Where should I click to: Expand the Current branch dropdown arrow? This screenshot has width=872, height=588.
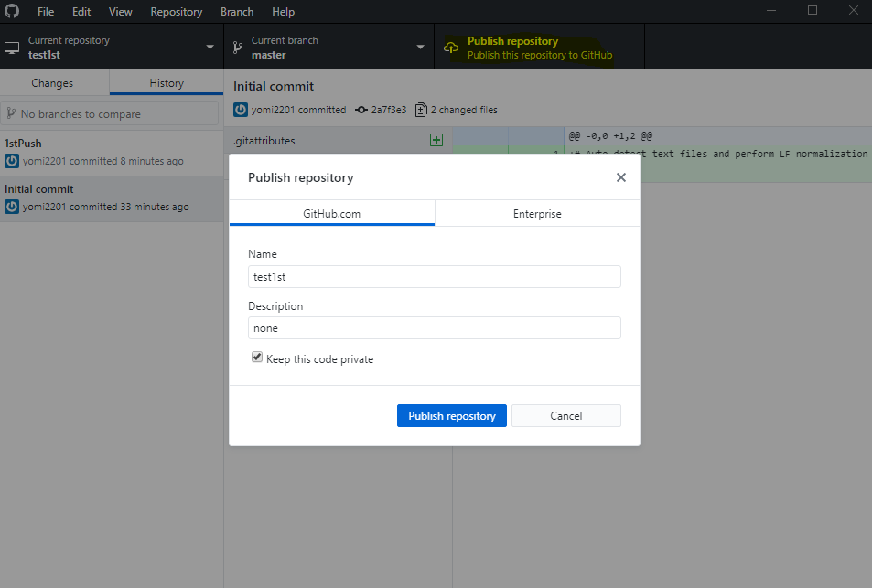point(420,48)
